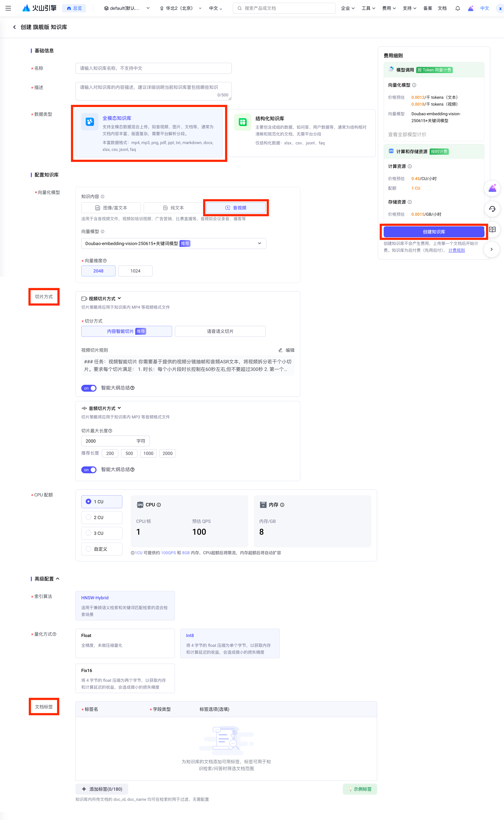Click the AI assistant floating icon
This screenshot has height=820, width=504.
coord(492,189)
